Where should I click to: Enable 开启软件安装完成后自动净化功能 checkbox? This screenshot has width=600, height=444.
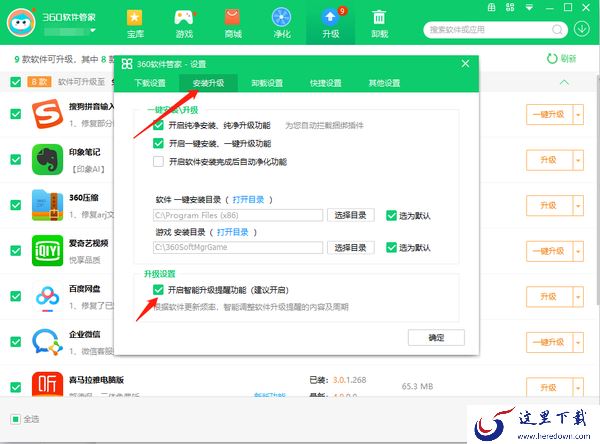158,161
